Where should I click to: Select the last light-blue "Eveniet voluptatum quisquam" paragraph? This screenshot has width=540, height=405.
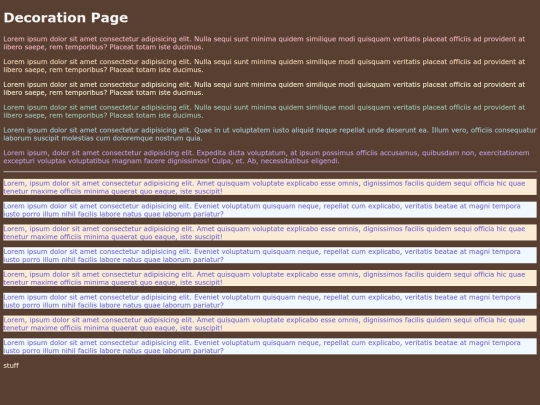270,346
